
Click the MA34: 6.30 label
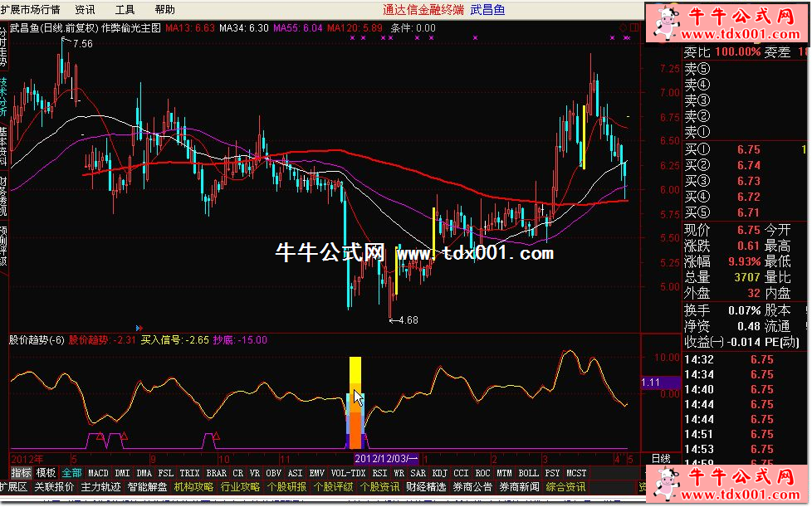pyautogui.click(x=244, y=28)
